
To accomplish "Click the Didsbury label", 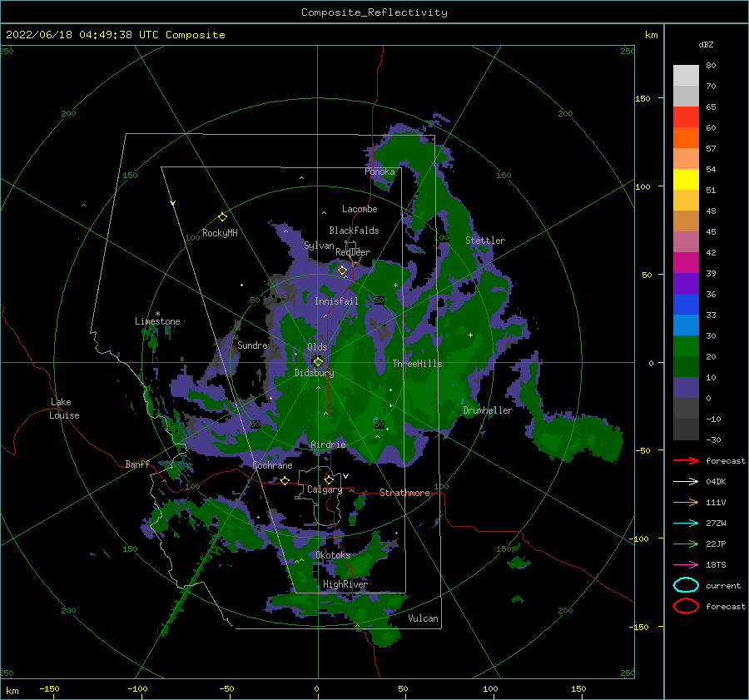I will pyautogui.click(x=314, y=373).
